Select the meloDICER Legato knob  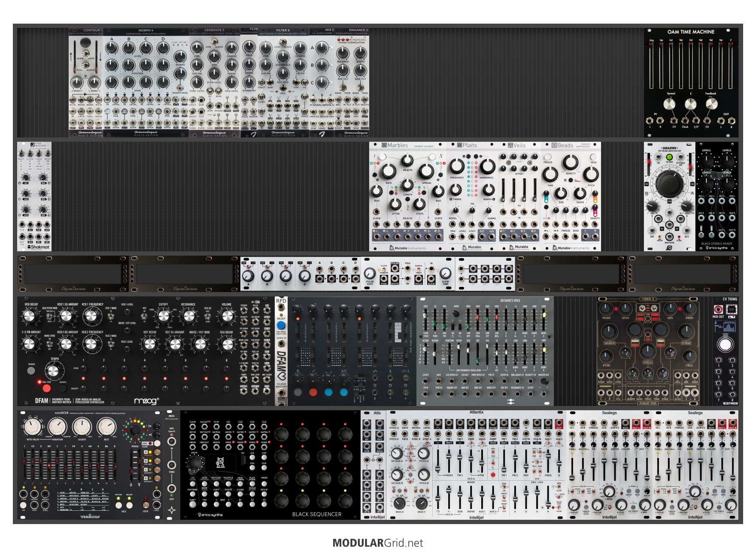[x=82, y=427]
